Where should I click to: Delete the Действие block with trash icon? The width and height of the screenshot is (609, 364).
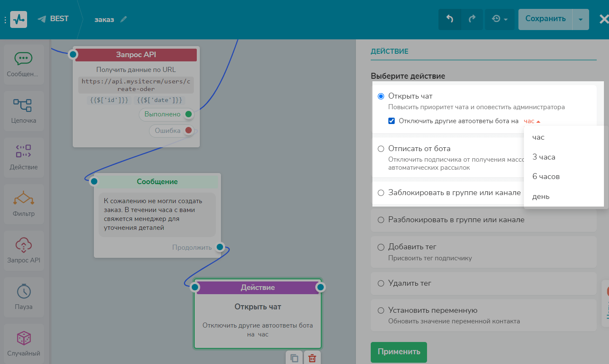pyautogui.click(x=312, y=358)
